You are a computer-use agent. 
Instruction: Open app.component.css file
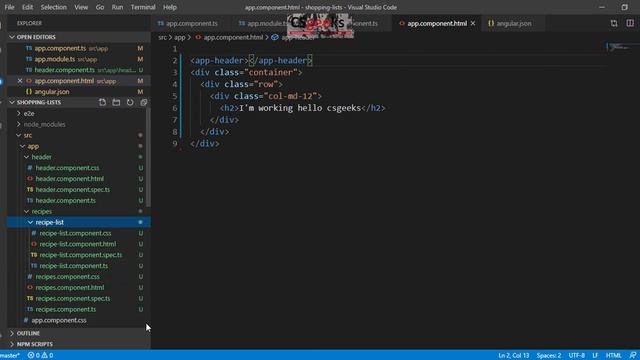[59, 320]
